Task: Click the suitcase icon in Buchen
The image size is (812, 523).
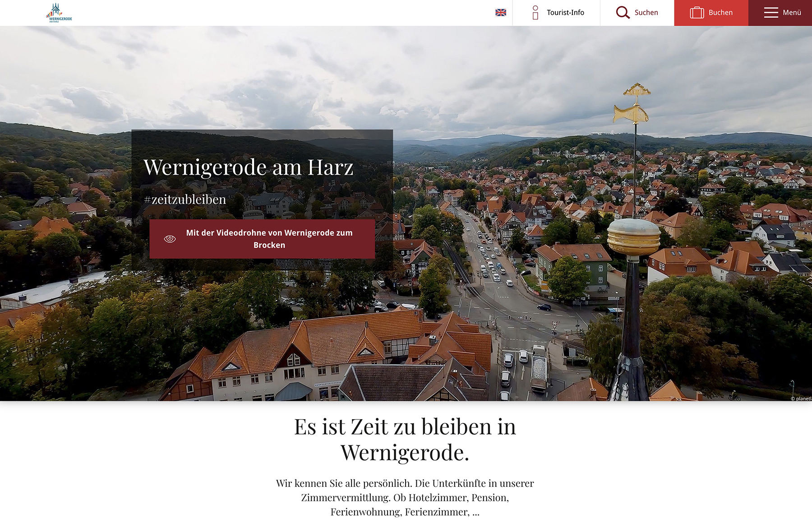Action: click(x=697, y=13)
